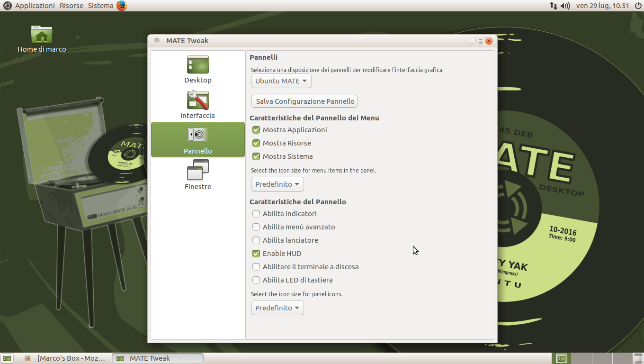Select the Pannello sidebar section
This screenshot has width=644, height=364.
pyautogui.click(x=198, y=140)
